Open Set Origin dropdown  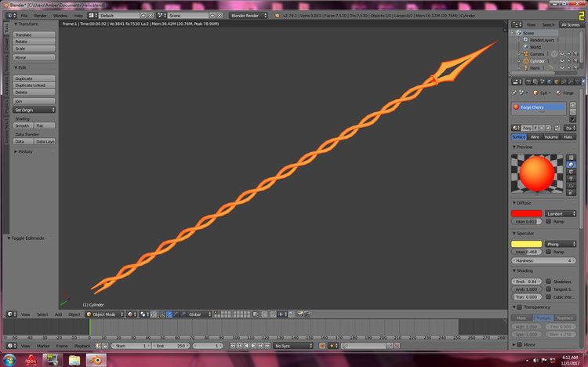pyautogui.click(x=34, y=110)
